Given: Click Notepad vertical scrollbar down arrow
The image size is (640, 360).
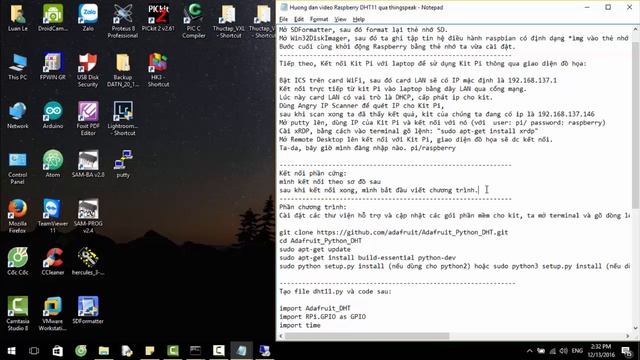Looking at the screenshot, I should (636, 328).
